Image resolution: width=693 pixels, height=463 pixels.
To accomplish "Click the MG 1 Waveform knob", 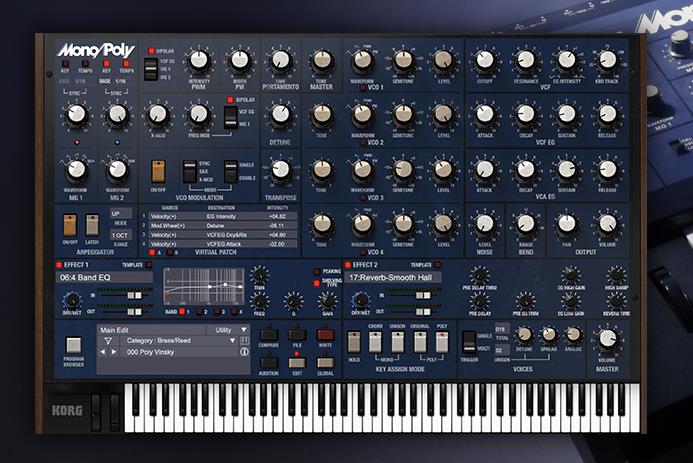I will (x=76, y=170).
